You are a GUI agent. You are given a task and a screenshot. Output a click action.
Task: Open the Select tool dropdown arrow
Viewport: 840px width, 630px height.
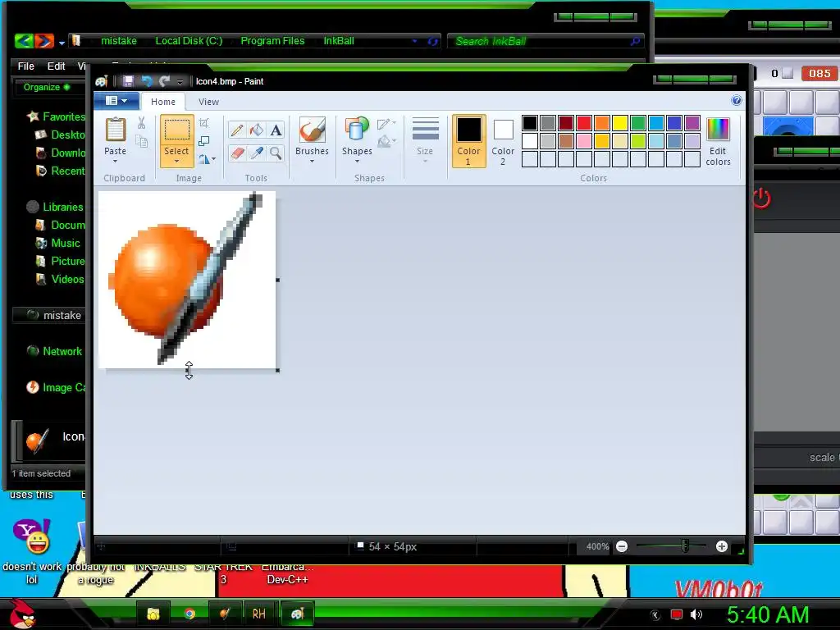[176, 161]
